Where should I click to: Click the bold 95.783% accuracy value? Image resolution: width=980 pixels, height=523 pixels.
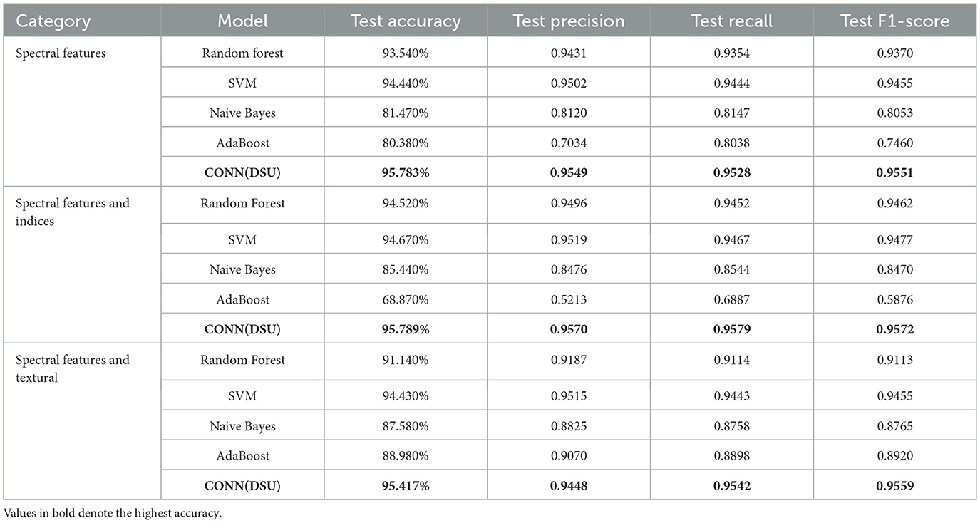406,172
